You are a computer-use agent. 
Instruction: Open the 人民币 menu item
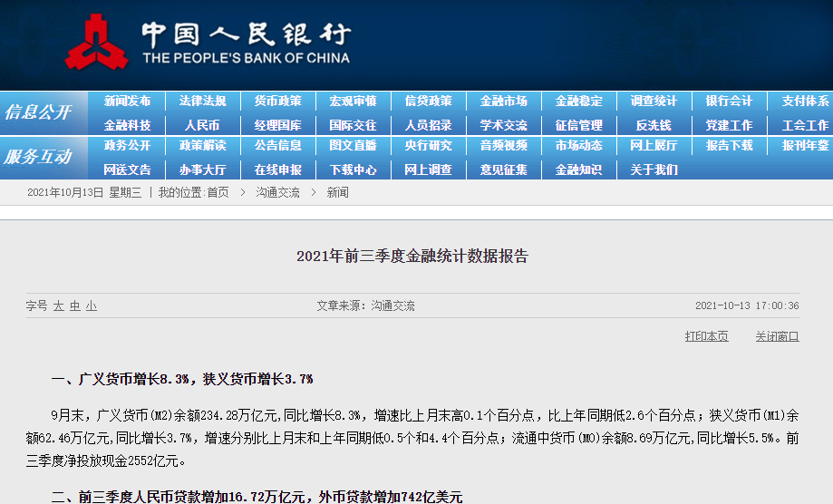point(202,125)
